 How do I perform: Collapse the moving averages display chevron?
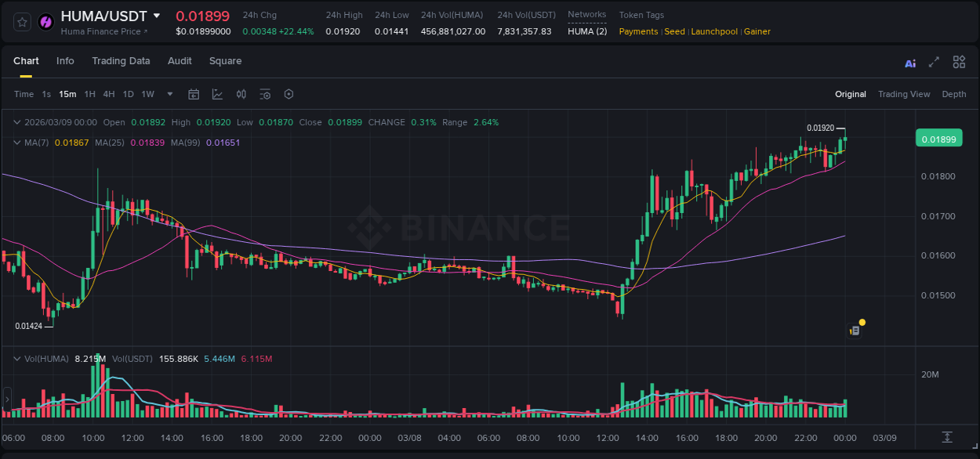coord(17,143)
